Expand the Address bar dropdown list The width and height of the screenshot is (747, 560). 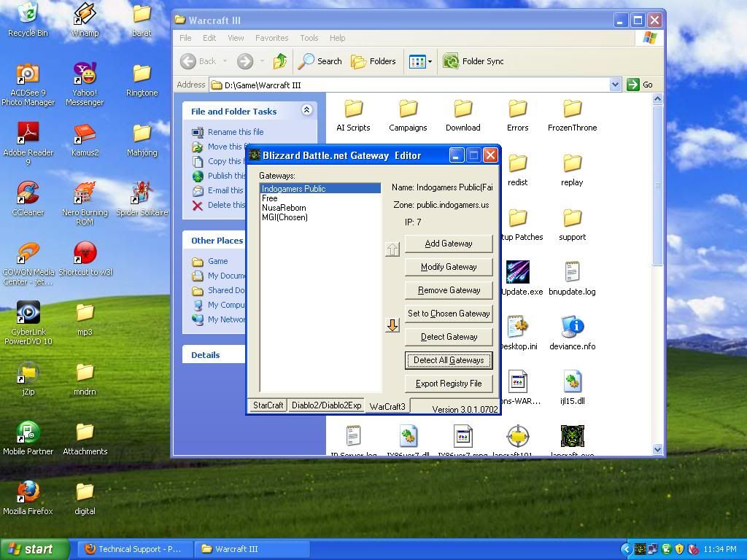pos(615,85)
